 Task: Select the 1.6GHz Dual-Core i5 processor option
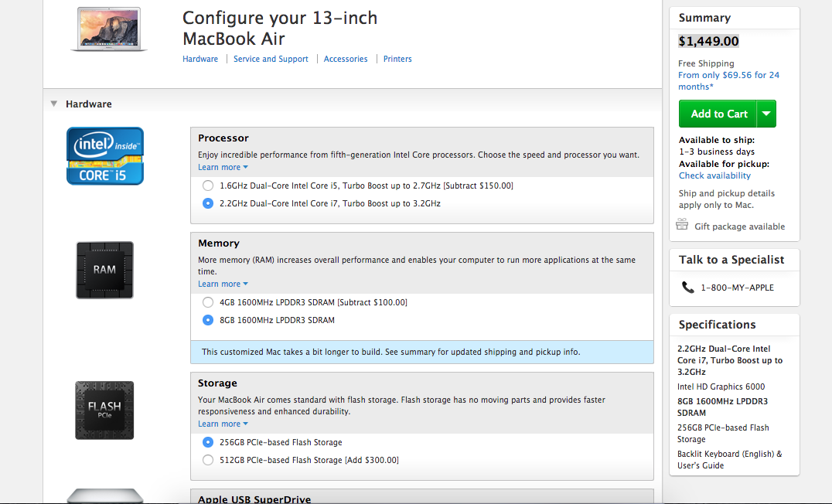pos(207,186)
